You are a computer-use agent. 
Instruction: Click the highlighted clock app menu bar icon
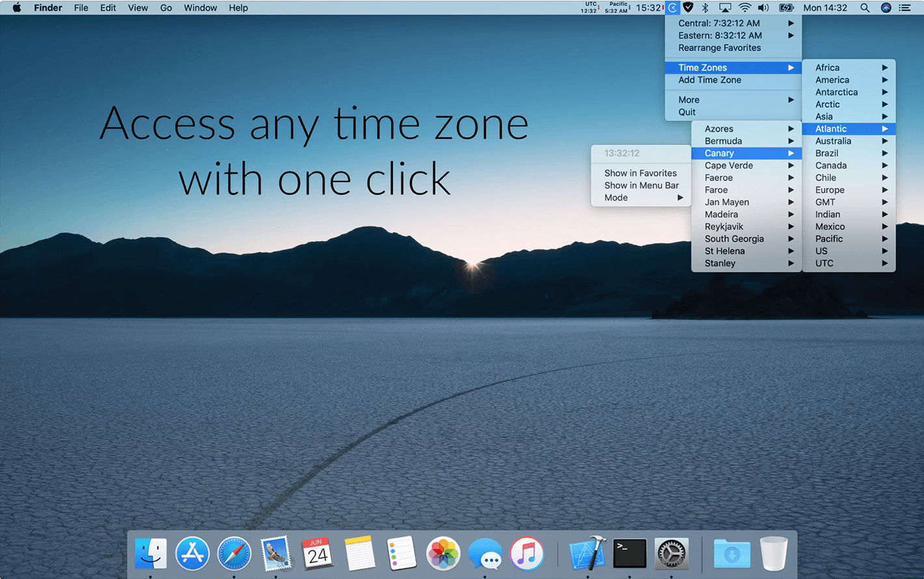[x=672, y=8]
